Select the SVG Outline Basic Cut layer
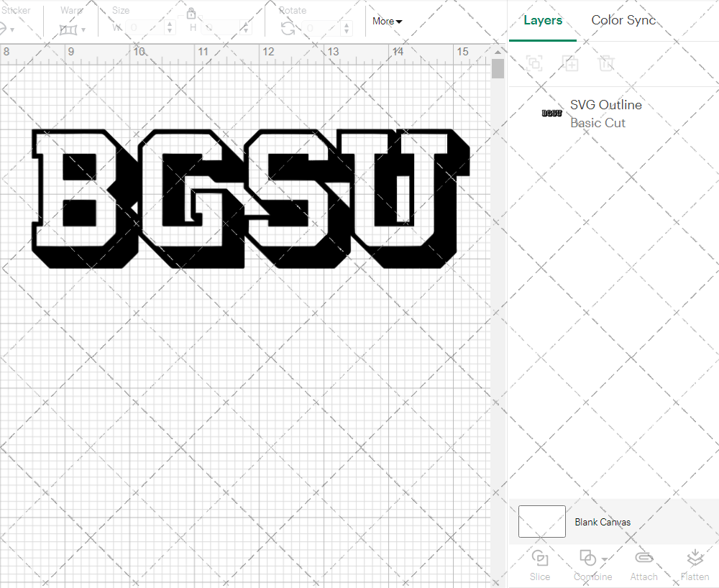Image resolution: width=719 pixels, height=588 pixels. click(x=605, y=113)
